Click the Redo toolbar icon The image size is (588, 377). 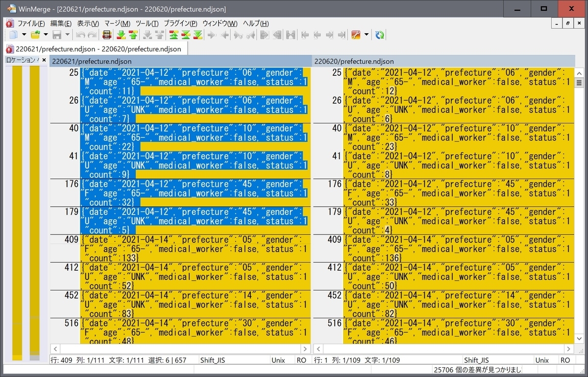(x=92, y=35)
